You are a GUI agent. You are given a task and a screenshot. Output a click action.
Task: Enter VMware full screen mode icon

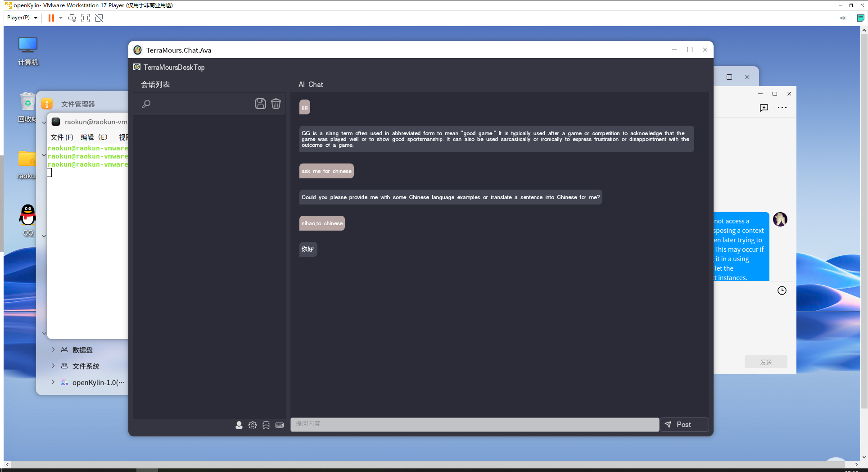coord(86,18)
